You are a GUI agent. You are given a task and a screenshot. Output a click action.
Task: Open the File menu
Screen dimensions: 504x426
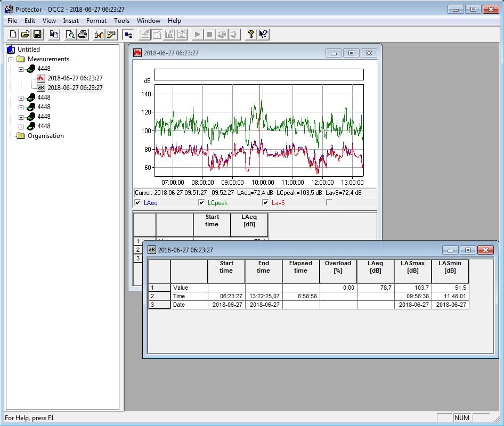tap(12, 21)
